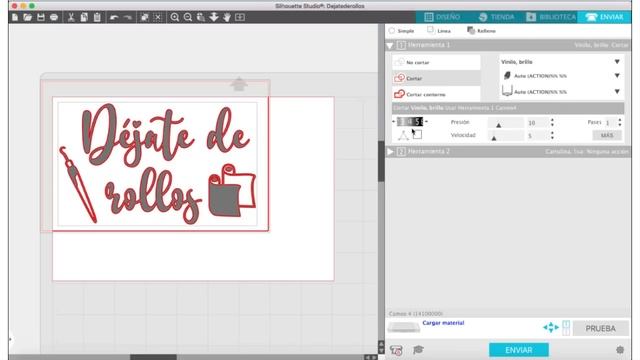Select the No cortar option
Viewport: 640px width, 360px height.
point(436,62)
